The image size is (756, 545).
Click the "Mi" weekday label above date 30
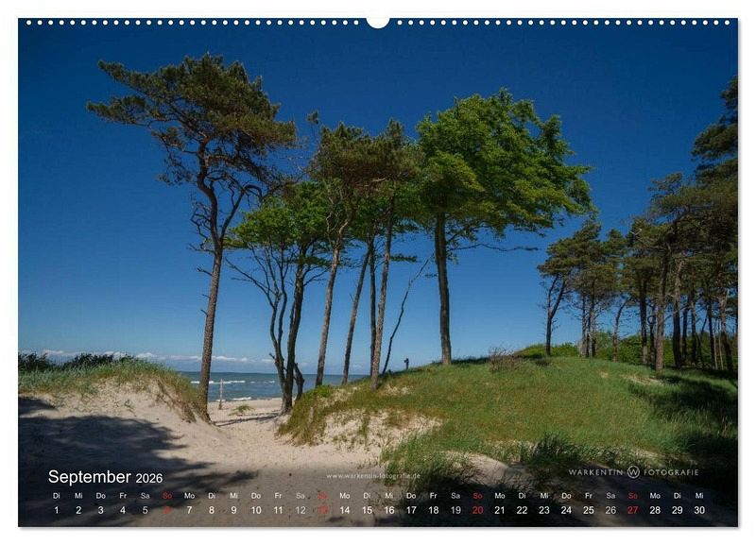pyautogui.click(x=699, y=495)
